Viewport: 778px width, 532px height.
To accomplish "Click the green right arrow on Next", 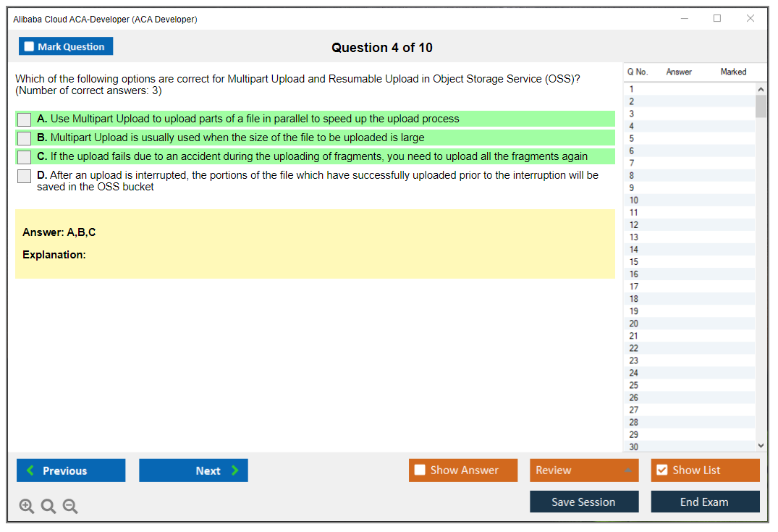I will coord(234,470).
